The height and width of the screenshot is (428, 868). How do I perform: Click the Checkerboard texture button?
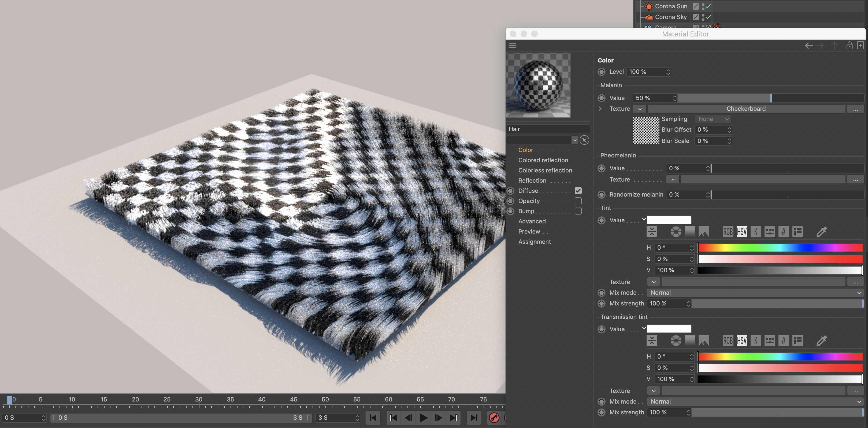(x=746, y=109)
